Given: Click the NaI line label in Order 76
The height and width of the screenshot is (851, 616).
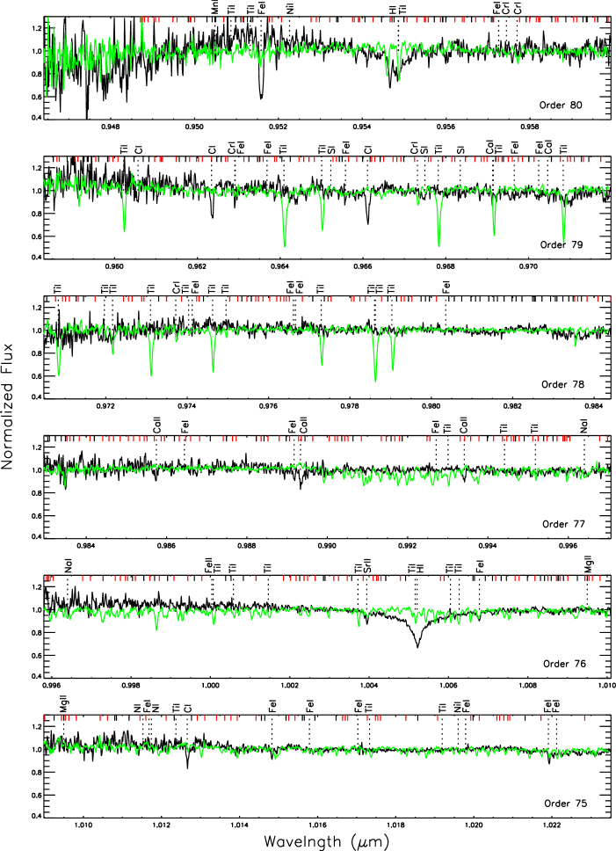Looking at the screenshot, I should 68,566.
